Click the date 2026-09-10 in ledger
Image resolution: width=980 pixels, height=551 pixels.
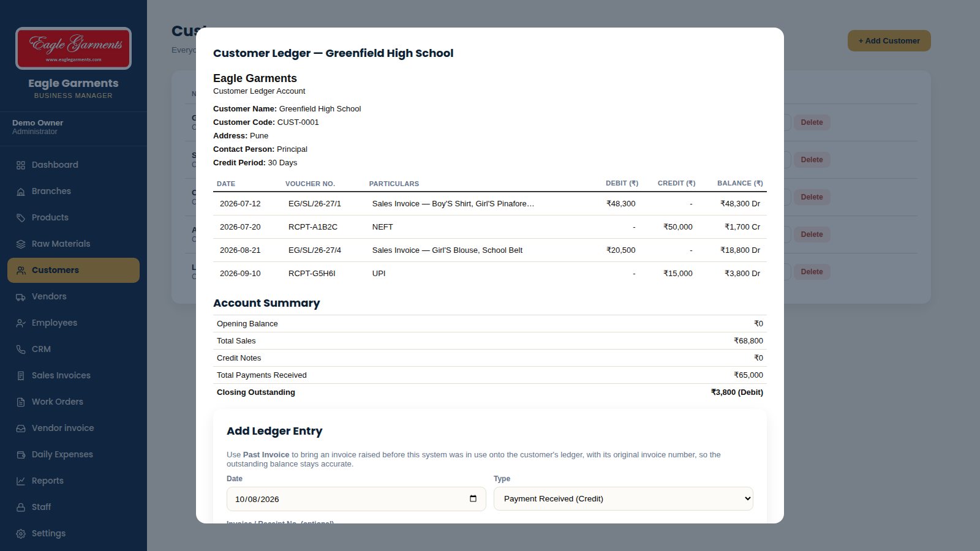(240, 274)
